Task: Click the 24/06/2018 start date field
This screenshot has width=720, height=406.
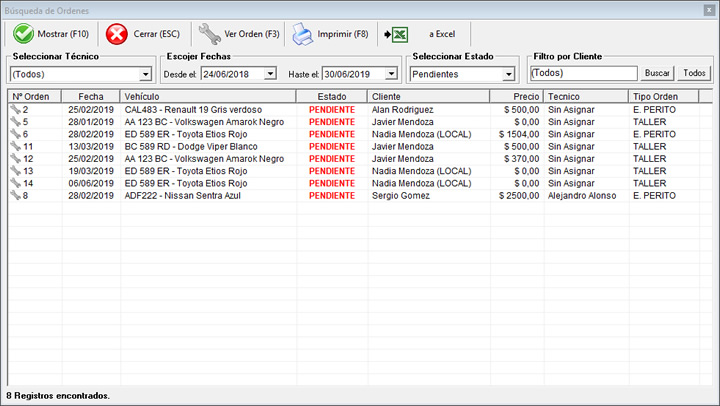Action: coord(239,73)
